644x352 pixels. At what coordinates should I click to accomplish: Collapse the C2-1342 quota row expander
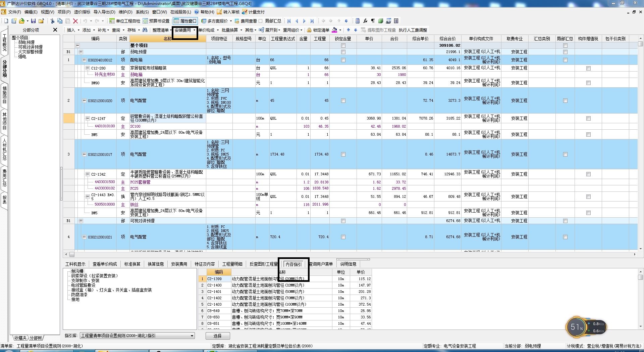(88, 174)
